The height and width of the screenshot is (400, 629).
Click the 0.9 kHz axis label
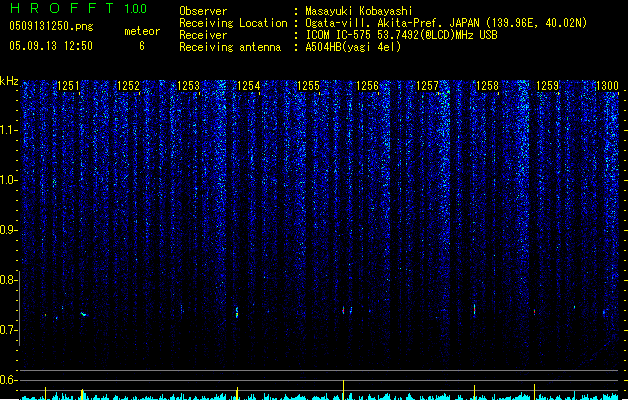coord(8,230)
